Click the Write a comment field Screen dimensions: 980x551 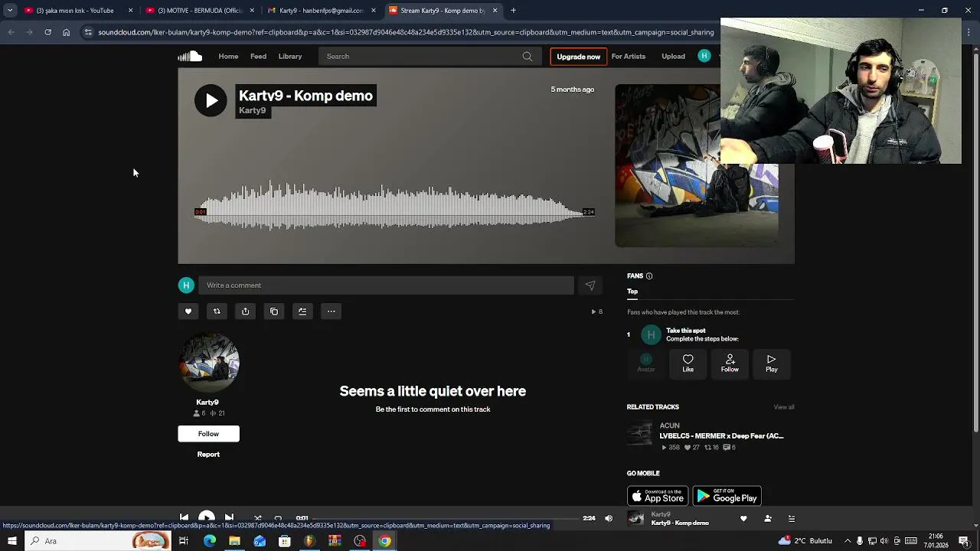pos(386,285)
